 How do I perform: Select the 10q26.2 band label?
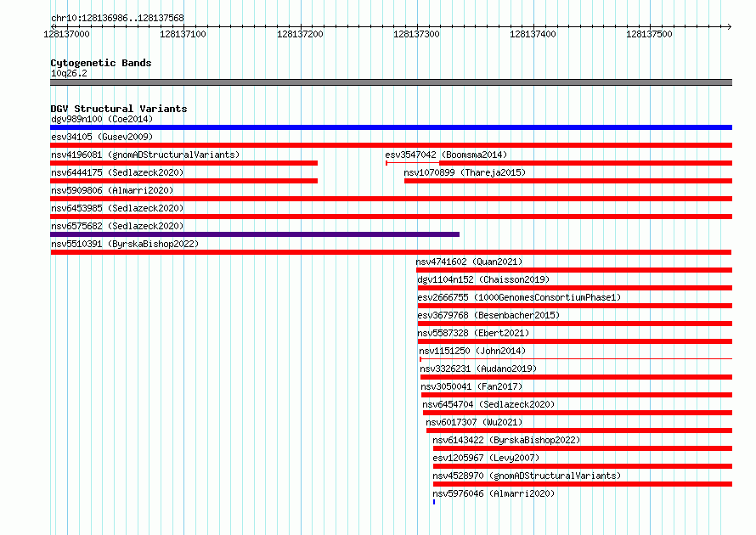[x=70, y=73]
